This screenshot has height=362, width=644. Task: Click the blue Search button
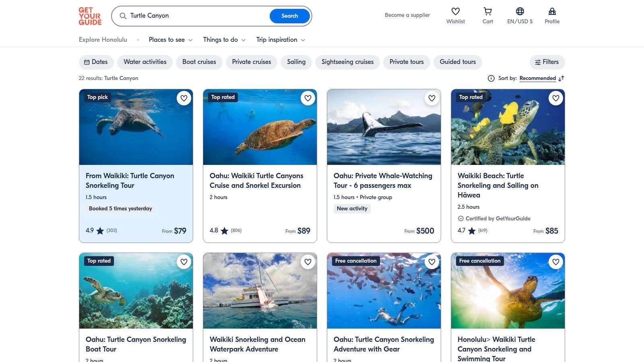pyautogui.click(x=289, y=16)
